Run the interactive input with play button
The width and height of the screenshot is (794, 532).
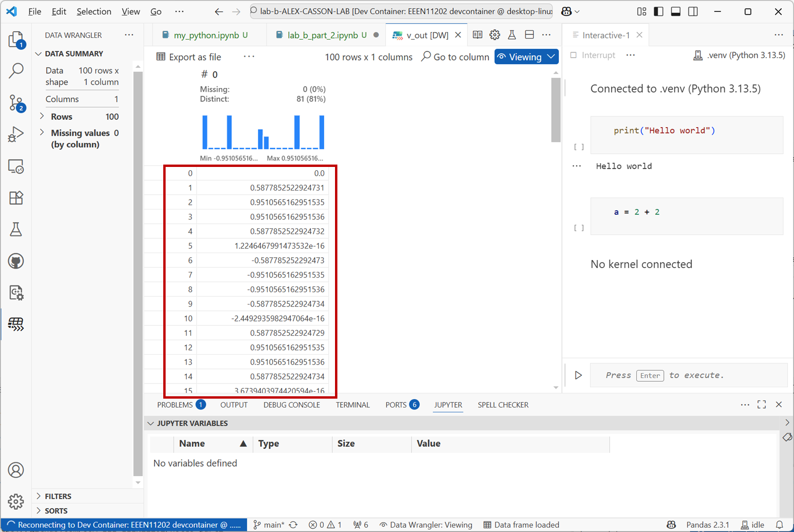[578, 375]
